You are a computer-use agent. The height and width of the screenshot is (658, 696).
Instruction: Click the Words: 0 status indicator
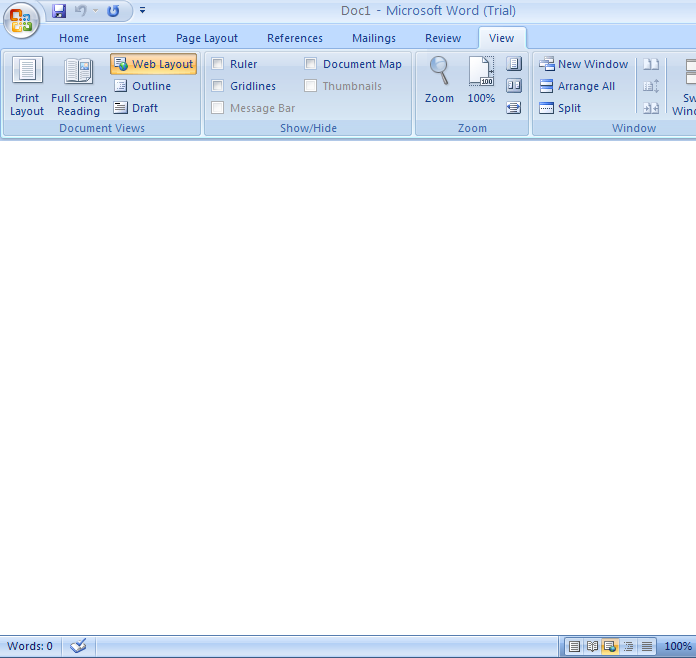[x=30, y=646]
